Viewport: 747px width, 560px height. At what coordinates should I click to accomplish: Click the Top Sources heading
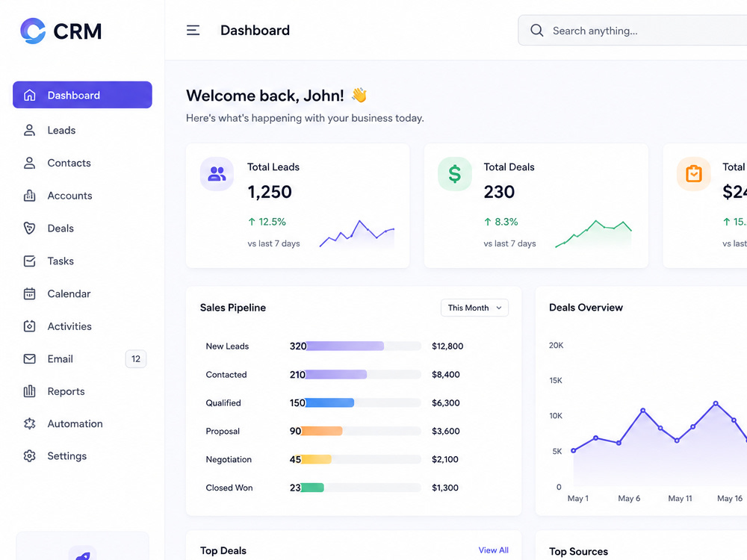coord(578,552)
